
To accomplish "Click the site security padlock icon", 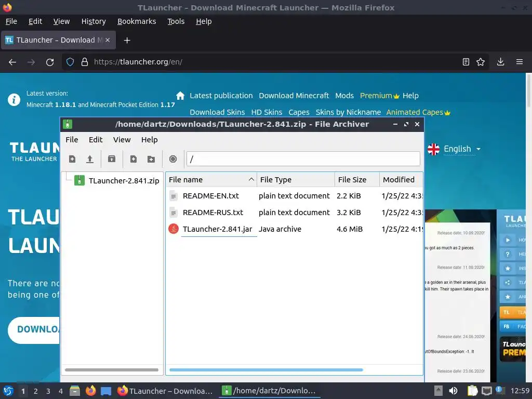I will 85,62.
